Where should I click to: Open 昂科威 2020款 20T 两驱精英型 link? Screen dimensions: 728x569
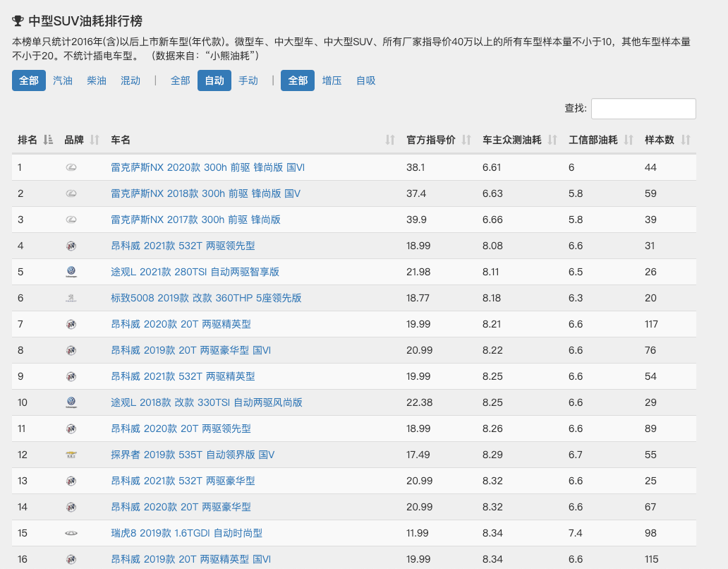181,324
